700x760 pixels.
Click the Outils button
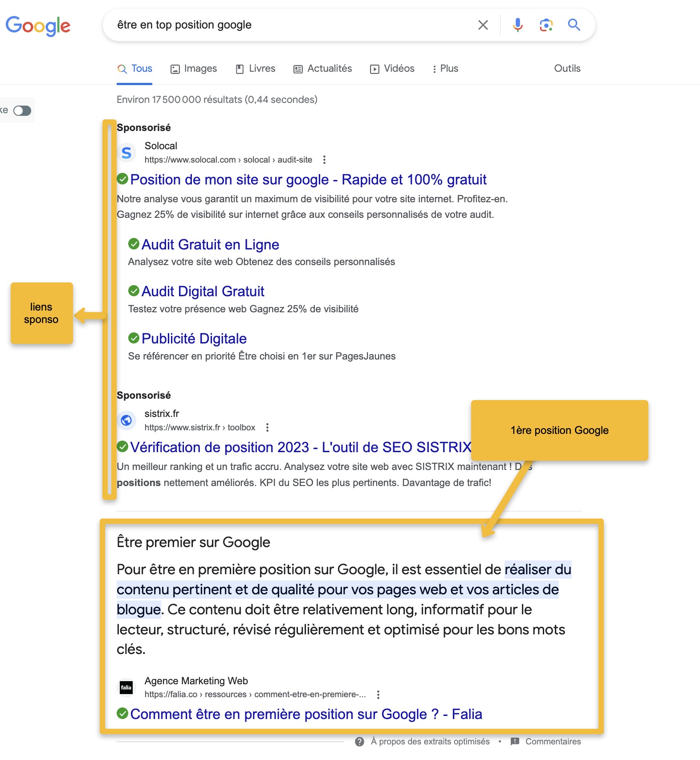click(x=567, y=69)
